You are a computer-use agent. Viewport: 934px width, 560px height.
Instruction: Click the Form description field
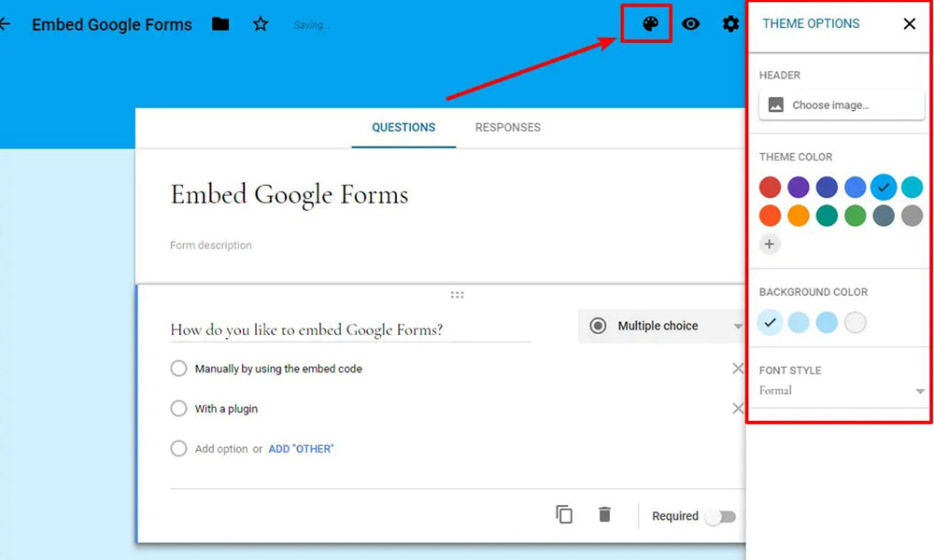click(211, 245)
